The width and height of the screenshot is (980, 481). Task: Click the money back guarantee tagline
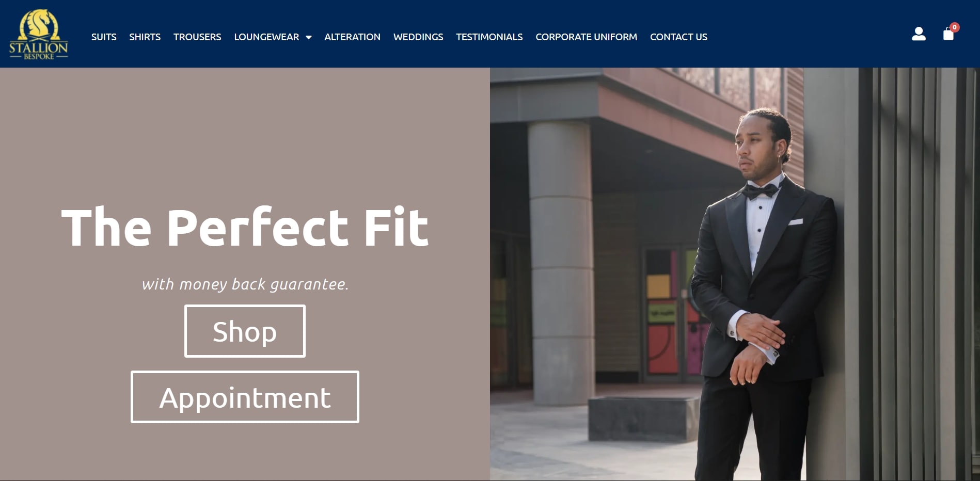click(245, 284)
